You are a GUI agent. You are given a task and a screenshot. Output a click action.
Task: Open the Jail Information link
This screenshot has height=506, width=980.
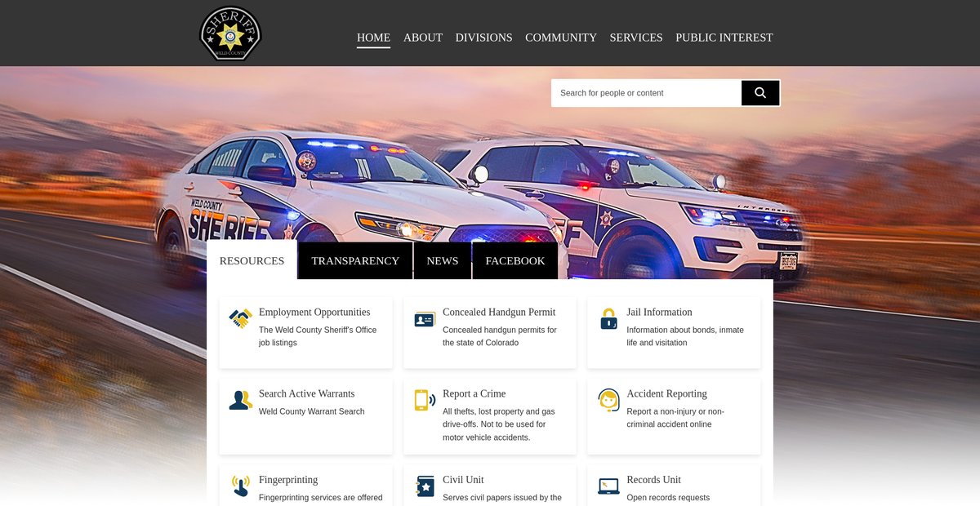pos(659,312)
